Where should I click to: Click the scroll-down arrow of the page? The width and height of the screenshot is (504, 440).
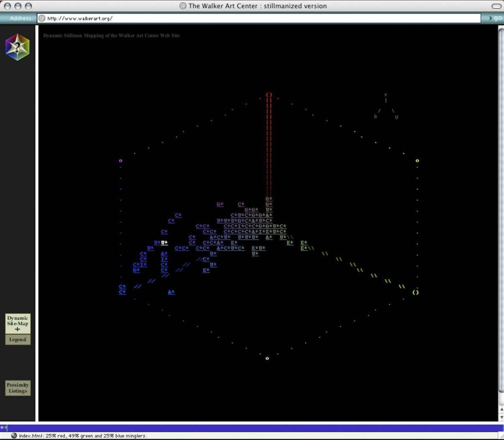point(501,418)
